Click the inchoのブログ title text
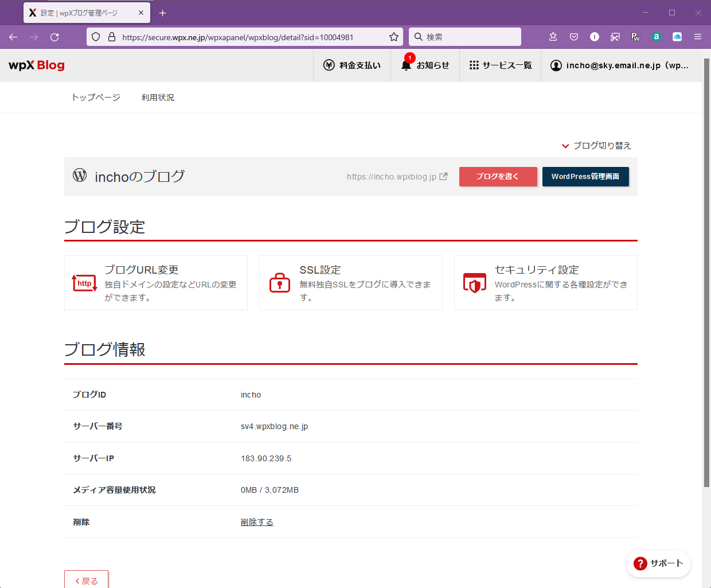The width and height of the screenshot is (711, 588). 140,177
